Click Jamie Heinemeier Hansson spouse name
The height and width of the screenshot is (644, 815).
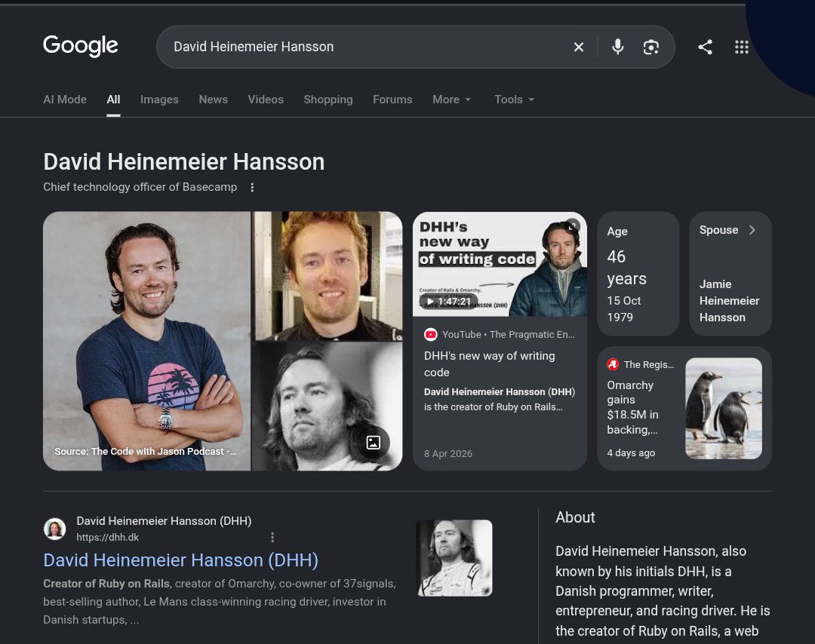(x=729, y=301)
